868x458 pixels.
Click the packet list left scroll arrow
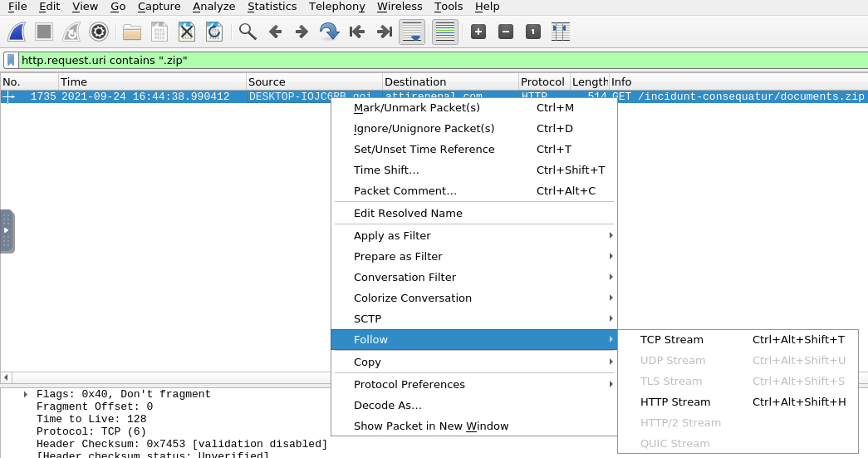point(6,377)
